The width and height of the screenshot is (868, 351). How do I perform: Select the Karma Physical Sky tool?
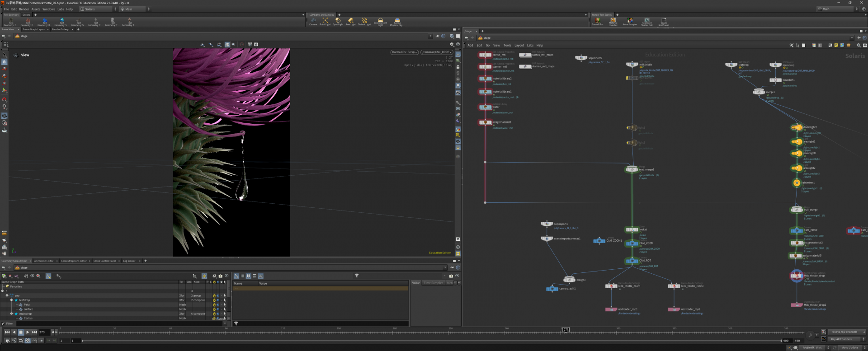(x=396, y=21)
